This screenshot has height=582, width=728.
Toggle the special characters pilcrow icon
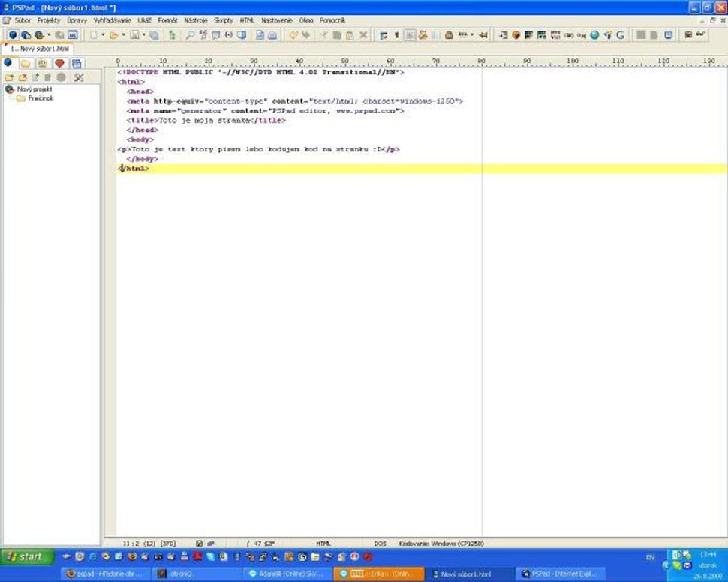point(396,35)
